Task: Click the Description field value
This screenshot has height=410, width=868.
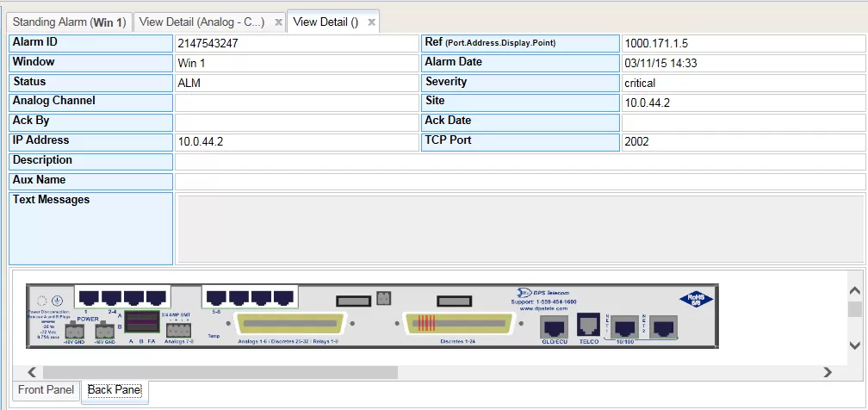Action: [520, 161]
